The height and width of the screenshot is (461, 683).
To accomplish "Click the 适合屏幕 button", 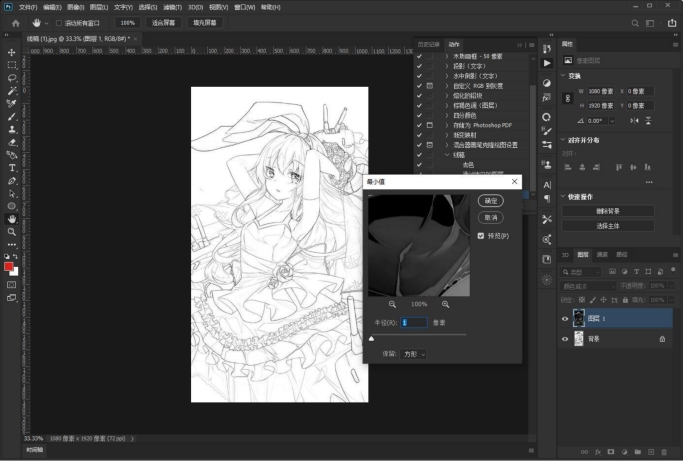I will click(x=163, y=23).
